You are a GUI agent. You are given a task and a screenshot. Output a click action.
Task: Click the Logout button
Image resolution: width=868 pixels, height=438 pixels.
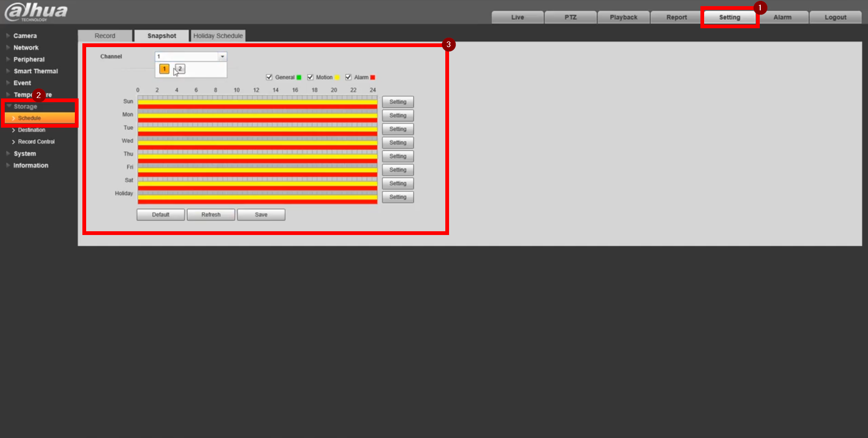click(836, 17)
